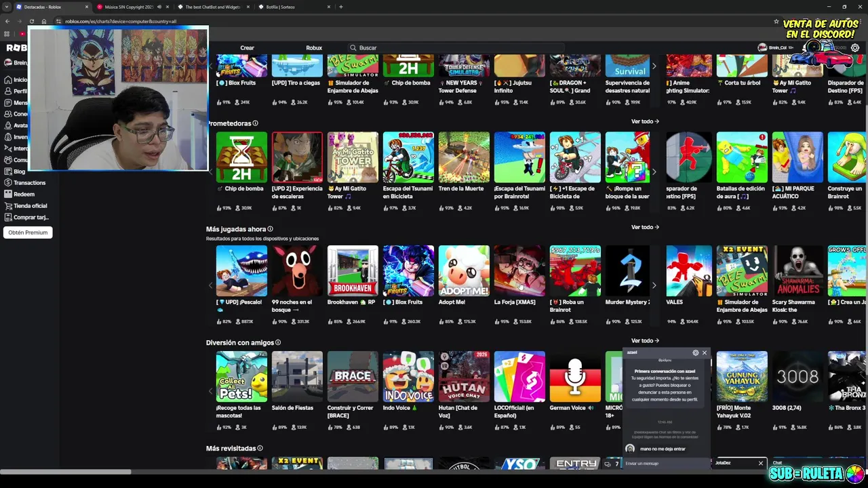Open the Tren de la Muerte thumbnail
This screenshot has height=488, width=868.
pyautogui.click(x=464, y=157)
